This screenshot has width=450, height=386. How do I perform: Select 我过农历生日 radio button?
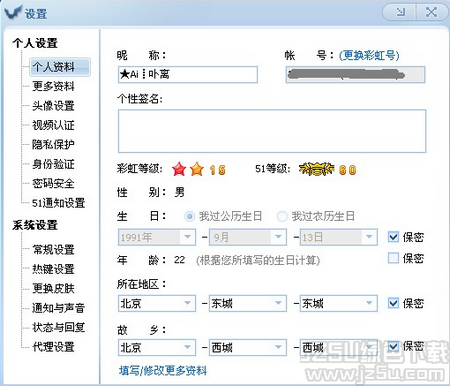[x=282, y=217]
